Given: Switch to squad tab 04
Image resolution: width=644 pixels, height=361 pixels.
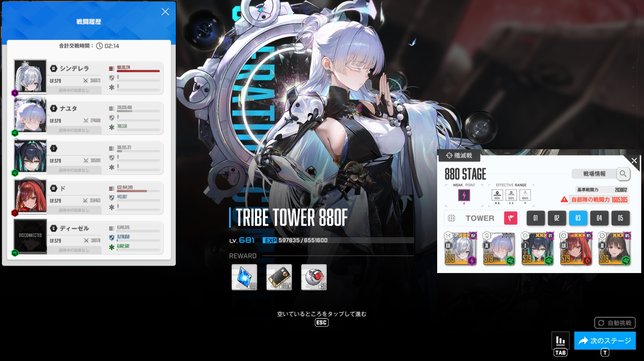Looking at the screenshot, I should pos(599,218).
